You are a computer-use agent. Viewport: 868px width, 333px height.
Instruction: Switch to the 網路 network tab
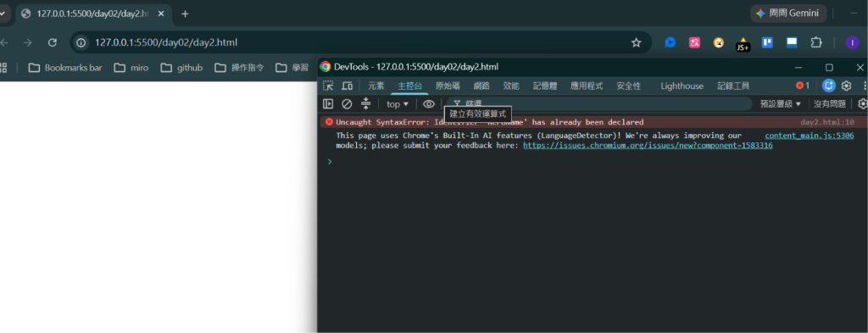point(481,86)
